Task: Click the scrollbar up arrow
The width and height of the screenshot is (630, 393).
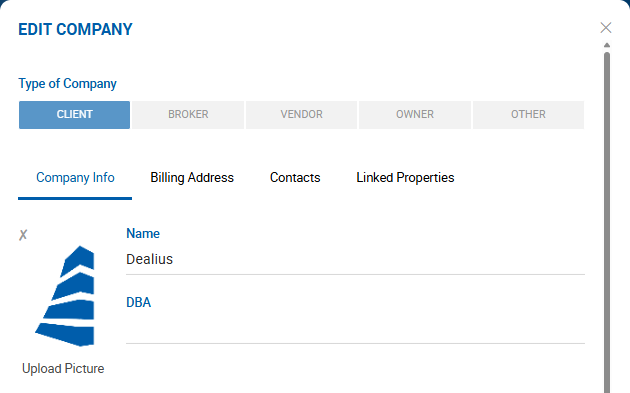Action: click(607, 45)
